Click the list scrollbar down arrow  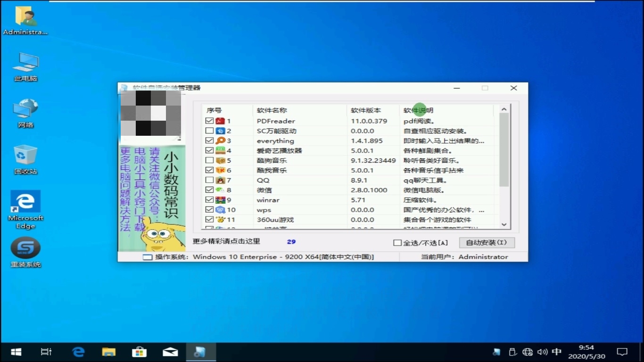504,225
